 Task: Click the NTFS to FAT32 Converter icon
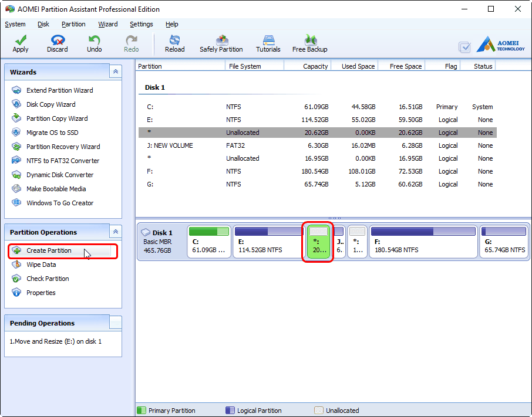click(x=16, y=160)
